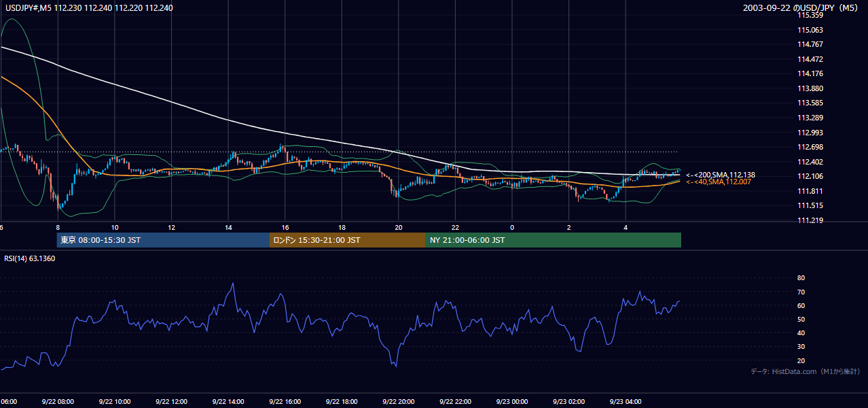Click the 9/22 22:00 date label
The width and height of the screenshot is (868, 408).
coord(455,401)
